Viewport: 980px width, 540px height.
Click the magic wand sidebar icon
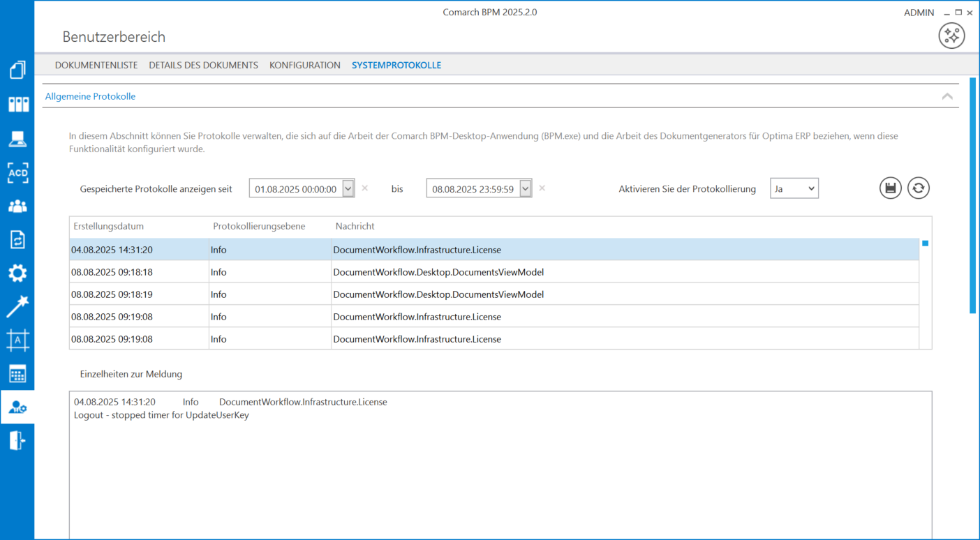(17, 306)
